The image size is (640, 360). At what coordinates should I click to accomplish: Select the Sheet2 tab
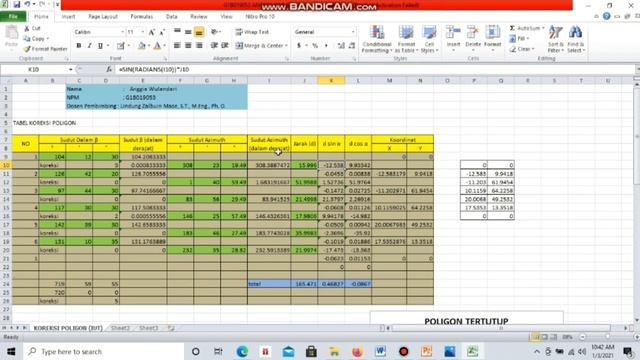[120, 328]
